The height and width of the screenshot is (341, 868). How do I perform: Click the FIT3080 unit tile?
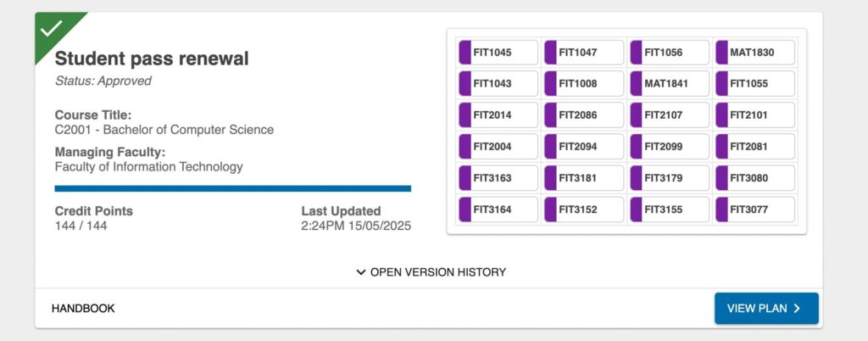coord(755,178)
